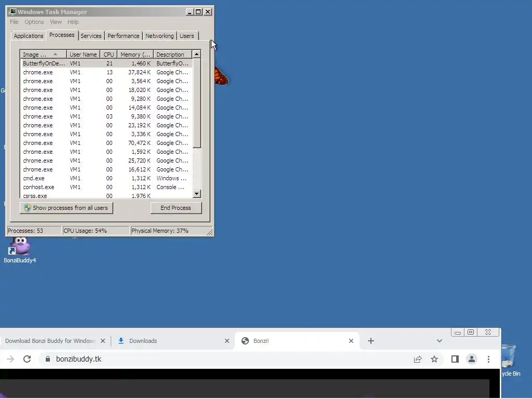The image size is (532, 399).
Task: Select chrome.exe row using 70,472 K
Action: pos(106,143)
